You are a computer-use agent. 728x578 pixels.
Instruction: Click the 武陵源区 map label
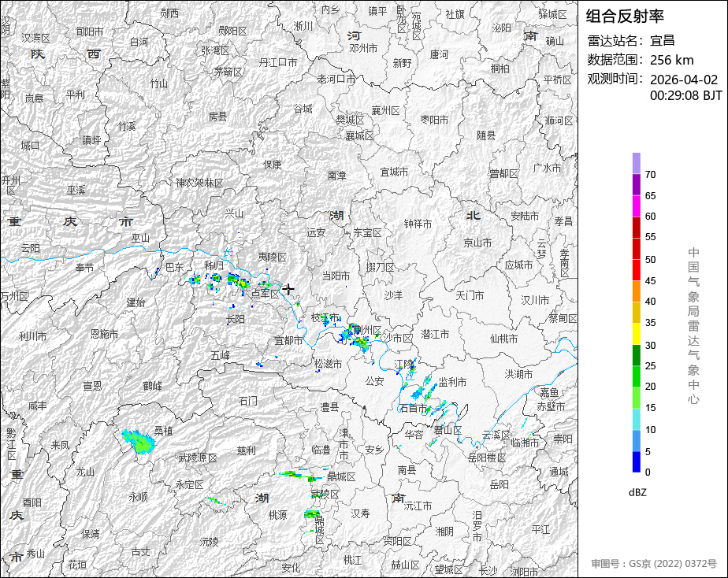click(x=198, y=458)
